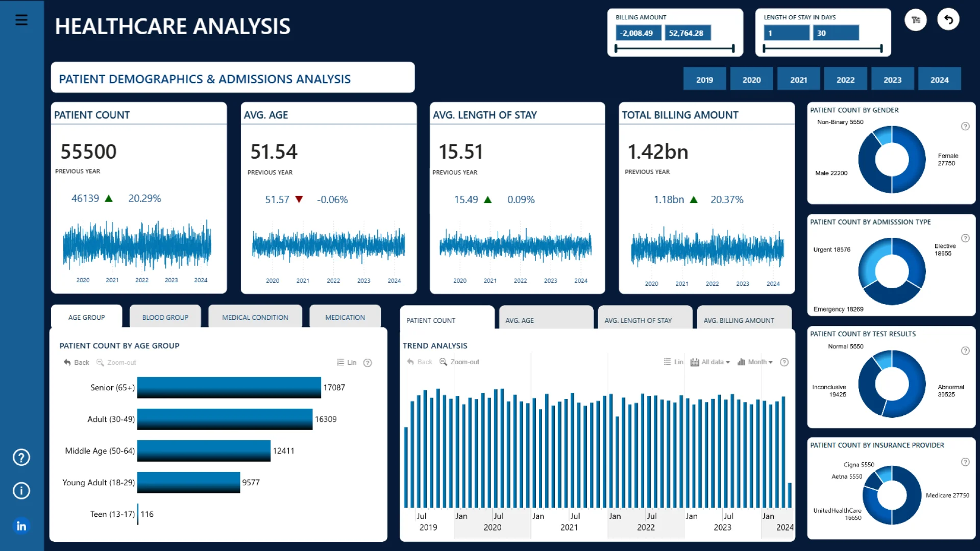Select the 2024 year button
The height and width of the screenshot is (551, 980).
point(939,80)
